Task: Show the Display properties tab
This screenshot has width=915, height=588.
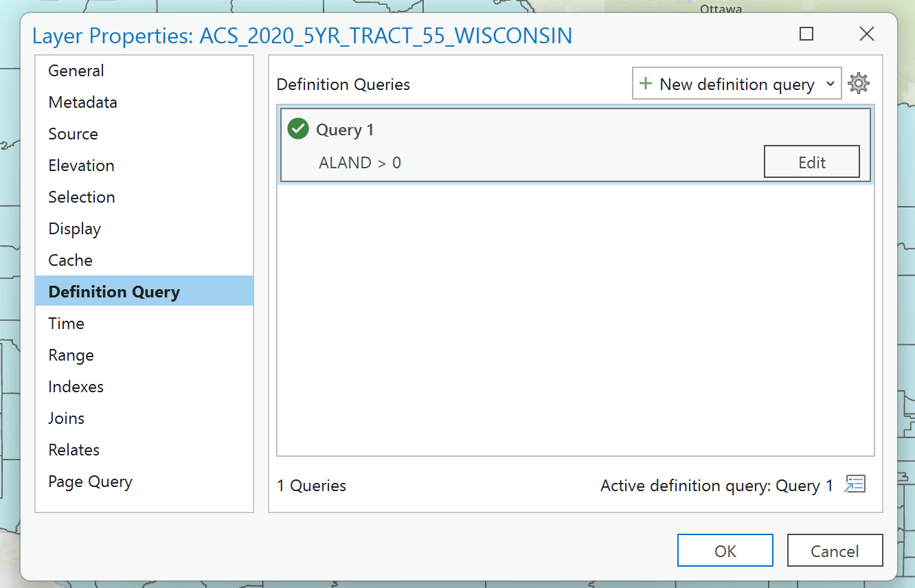Action: (x=74, y=229)
